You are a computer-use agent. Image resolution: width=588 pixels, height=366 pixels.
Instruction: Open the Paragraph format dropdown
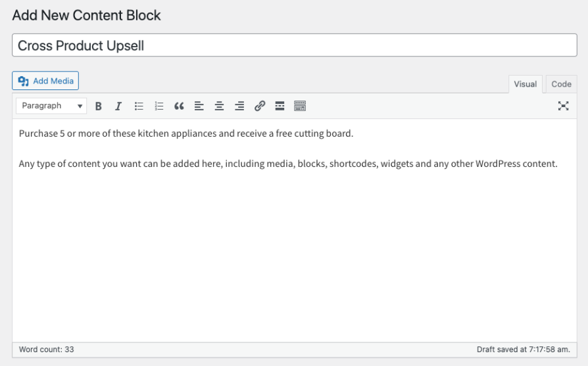[51, 106]
